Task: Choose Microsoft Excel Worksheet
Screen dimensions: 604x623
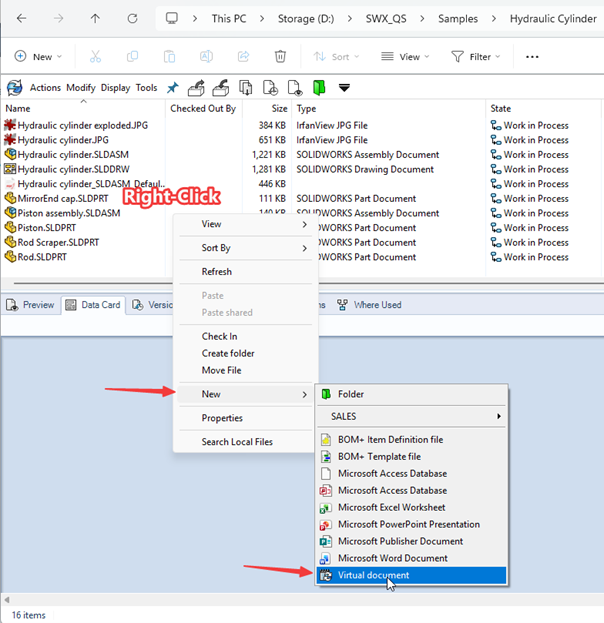Action: [412, 507]
